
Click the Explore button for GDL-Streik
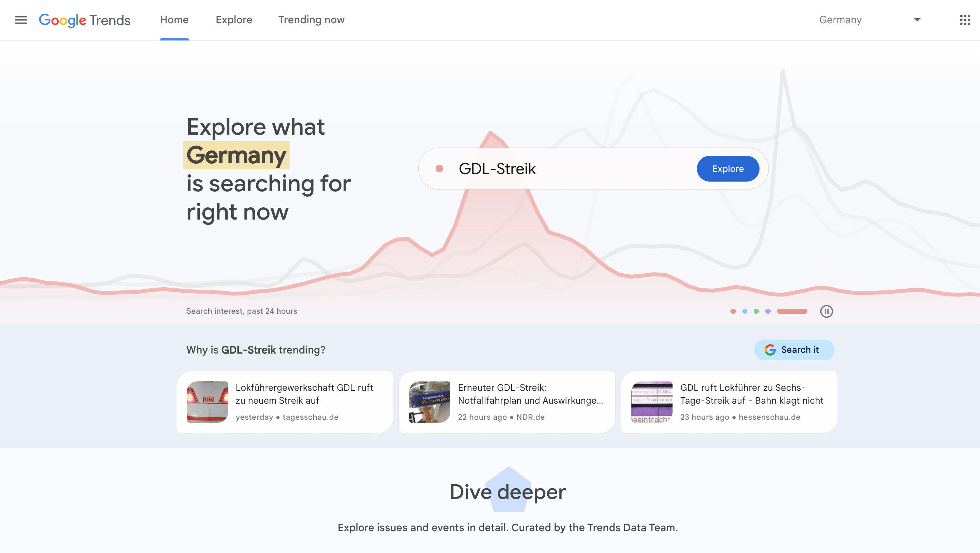(728, 168)
